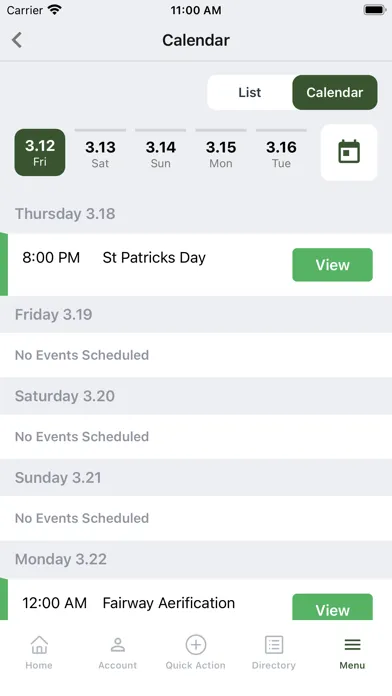Open the date picker calendar icon

point(349,152)
